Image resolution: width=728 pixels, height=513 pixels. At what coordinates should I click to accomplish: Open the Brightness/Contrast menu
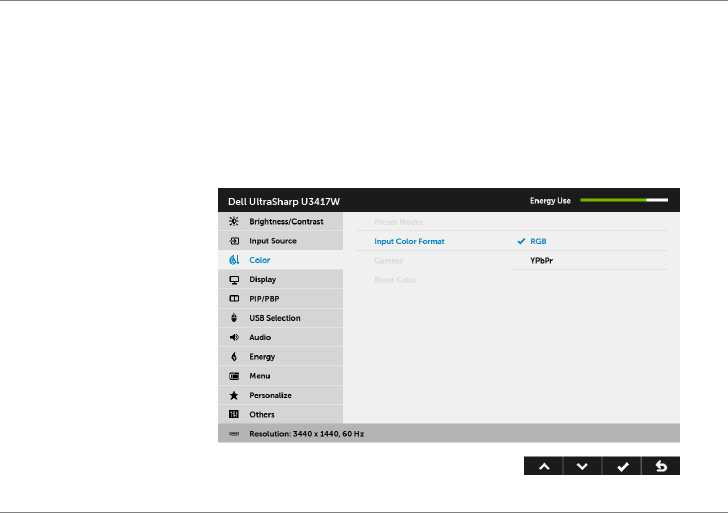click(280, 221)
